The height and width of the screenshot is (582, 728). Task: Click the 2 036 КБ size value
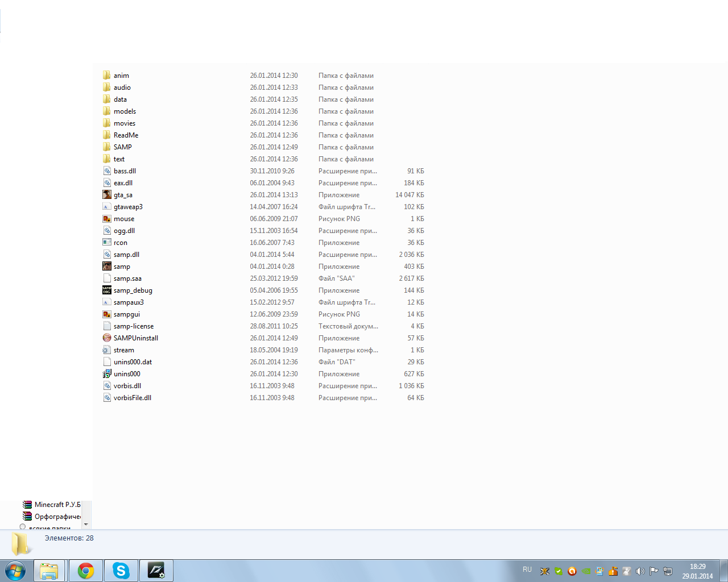click(x=412, y=255)
